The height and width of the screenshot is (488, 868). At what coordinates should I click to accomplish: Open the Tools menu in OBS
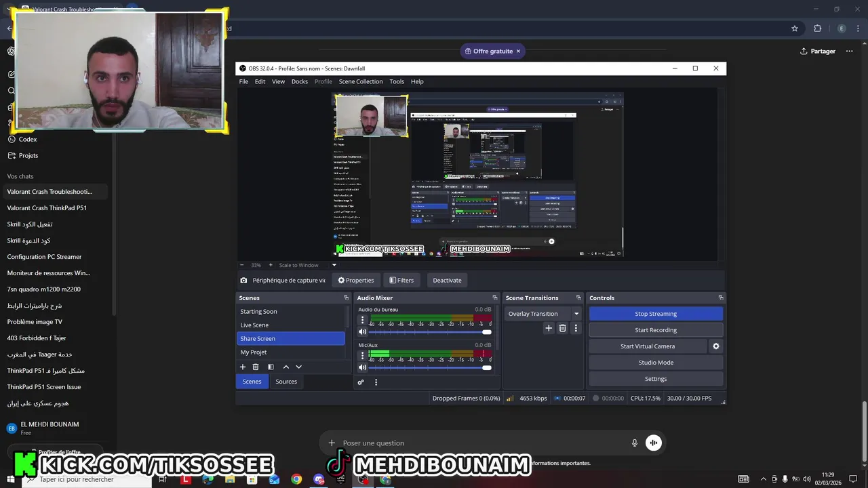[x=397, y=81]
